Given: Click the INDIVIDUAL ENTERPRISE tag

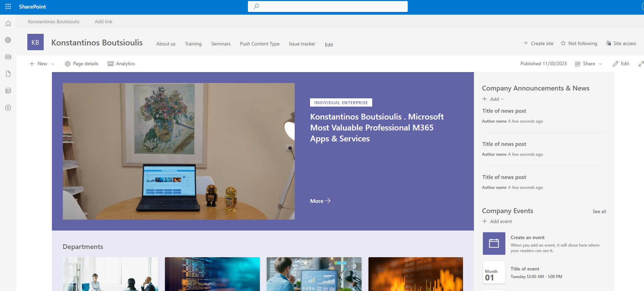Looking at the screenshot, I should [341, 102].
